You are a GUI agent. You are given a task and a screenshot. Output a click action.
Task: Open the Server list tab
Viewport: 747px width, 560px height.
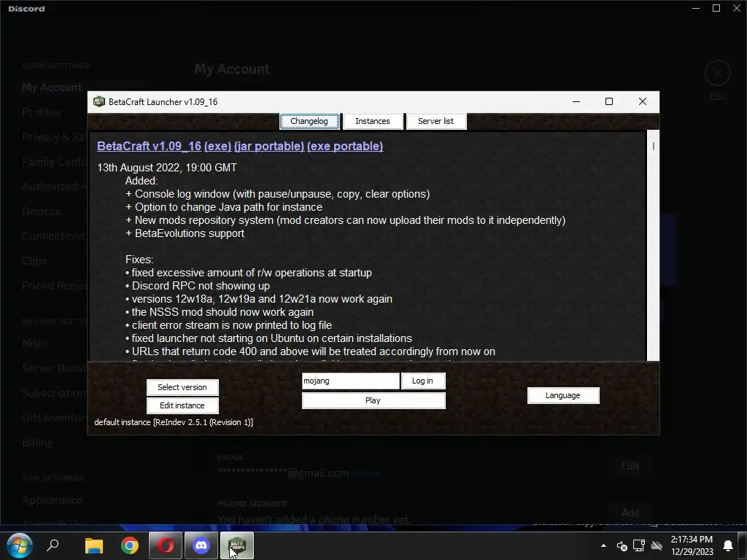click(436, 121)
